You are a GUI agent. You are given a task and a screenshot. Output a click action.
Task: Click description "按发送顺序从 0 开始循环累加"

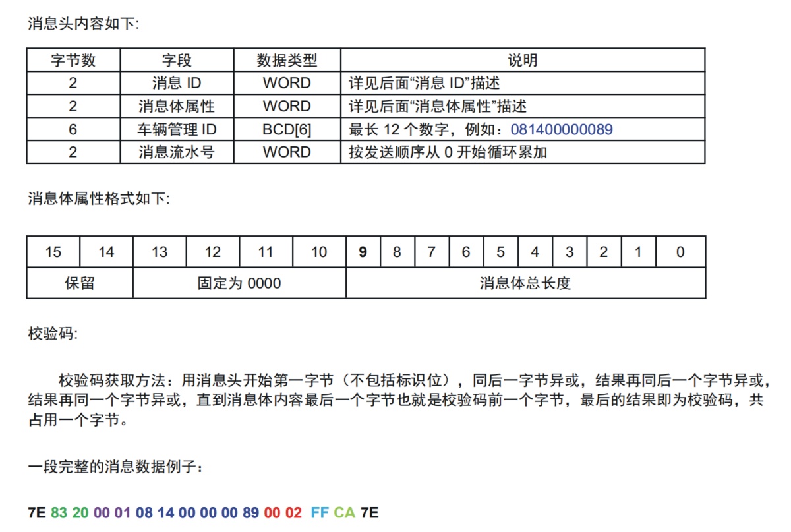point(448,152)
